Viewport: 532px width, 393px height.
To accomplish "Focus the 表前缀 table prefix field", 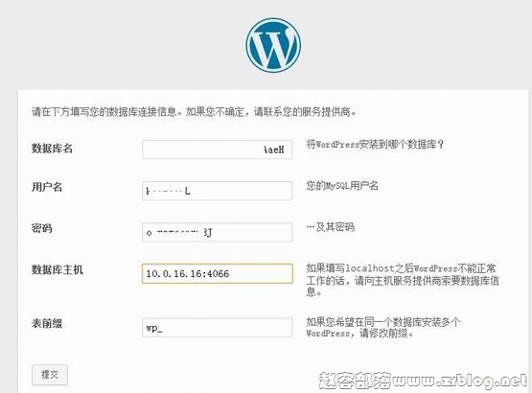I will point(218,328).
